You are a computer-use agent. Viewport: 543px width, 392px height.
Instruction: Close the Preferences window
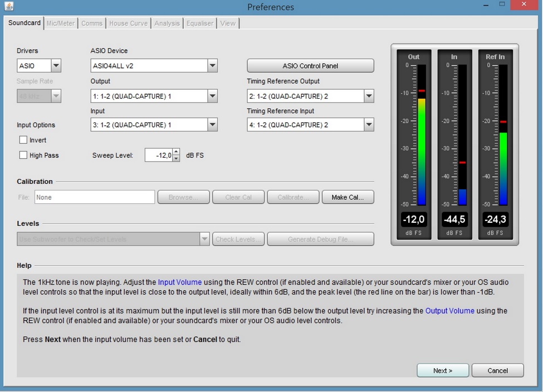[524, 4]
